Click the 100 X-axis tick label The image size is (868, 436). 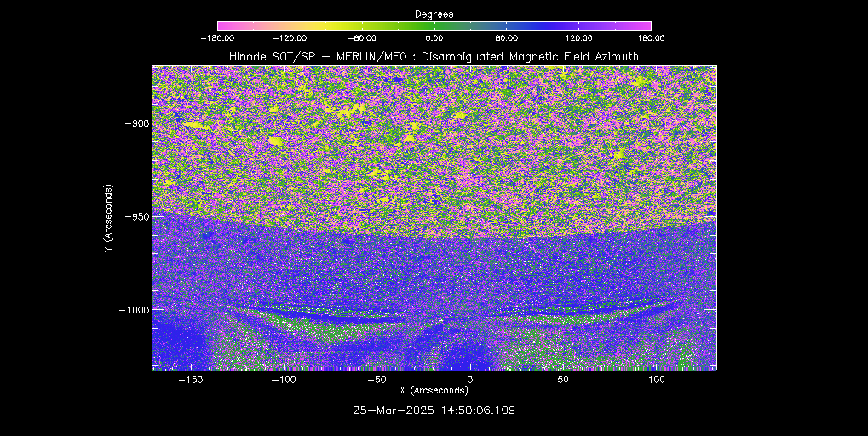point(656,379)
